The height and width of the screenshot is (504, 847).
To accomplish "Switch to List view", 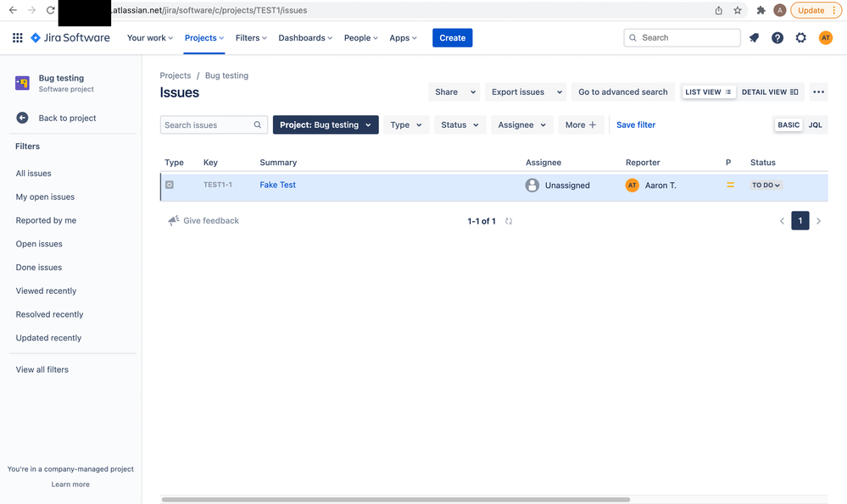I will [x=708, y=91].
